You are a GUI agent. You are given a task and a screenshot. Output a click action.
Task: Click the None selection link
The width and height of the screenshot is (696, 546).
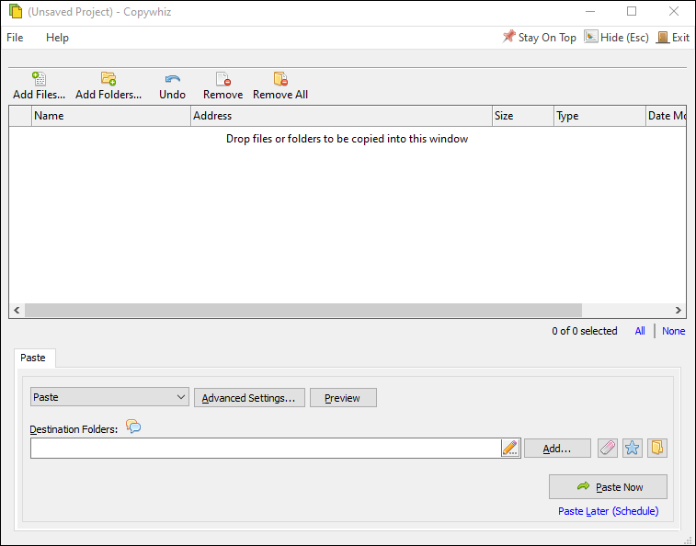[x=673, y=331]
